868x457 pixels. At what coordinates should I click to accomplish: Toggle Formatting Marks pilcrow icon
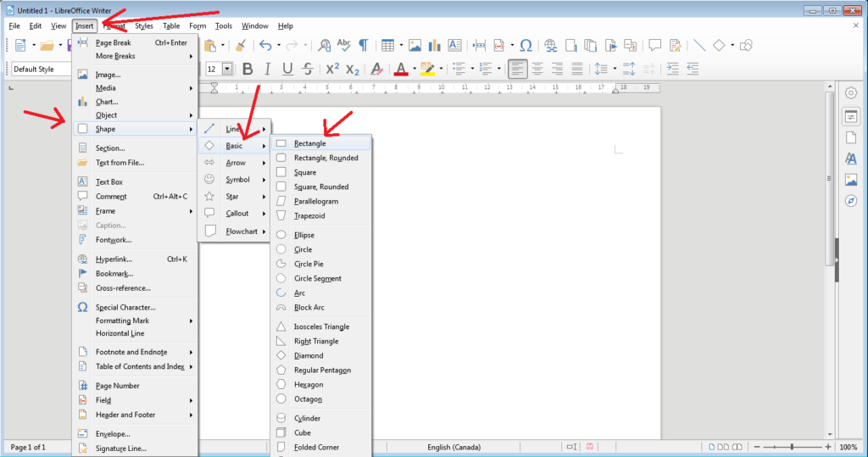pyautogui.click(x=364, y=46)
